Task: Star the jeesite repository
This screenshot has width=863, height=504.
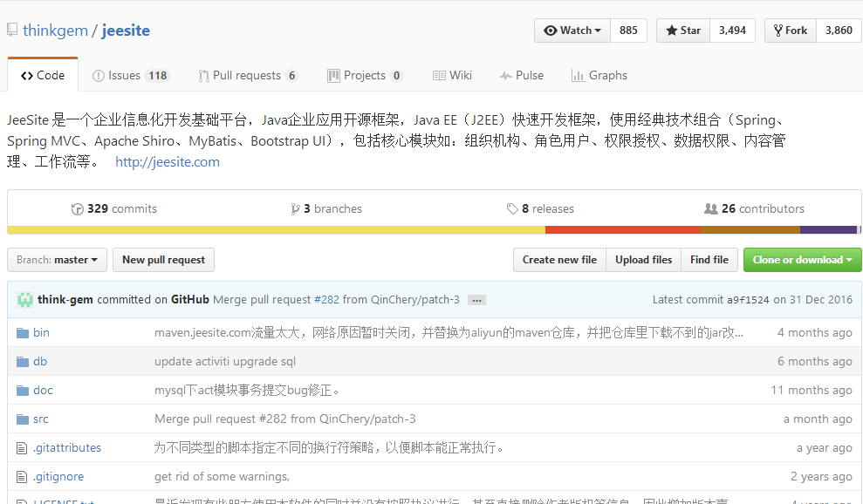Action: pyautogui.click(x=683, y=31)
